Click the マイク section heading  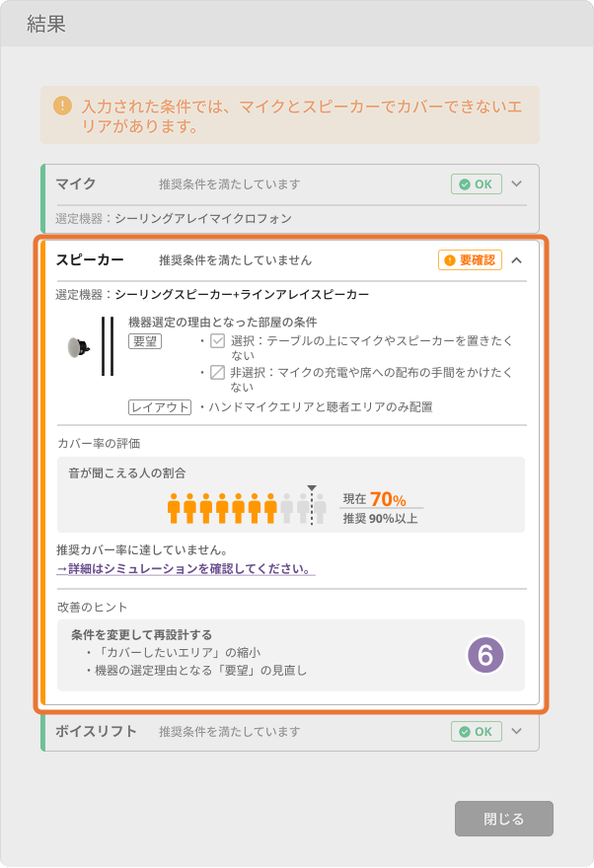(x=76, y=183)
